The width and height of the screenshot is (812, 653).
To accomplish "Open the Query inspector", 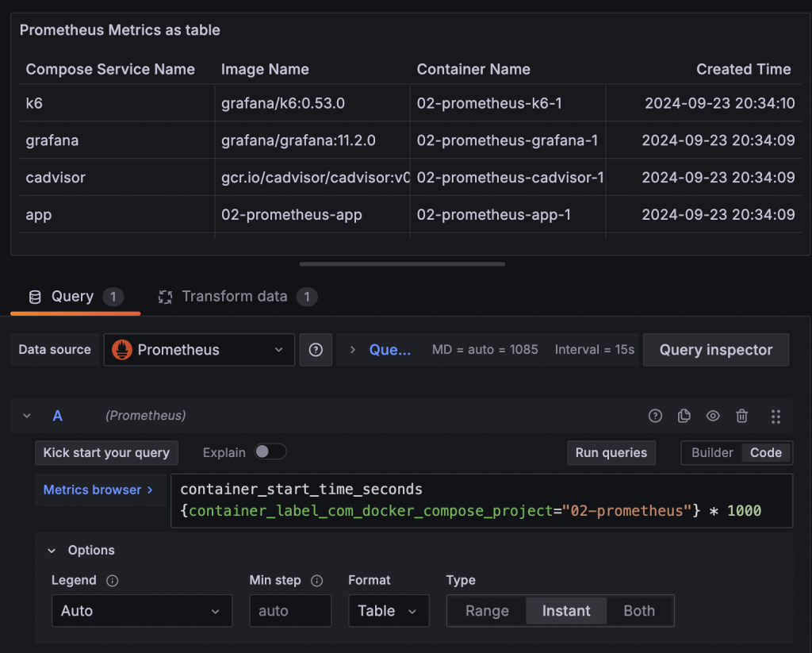I will (x=715, y=350).
